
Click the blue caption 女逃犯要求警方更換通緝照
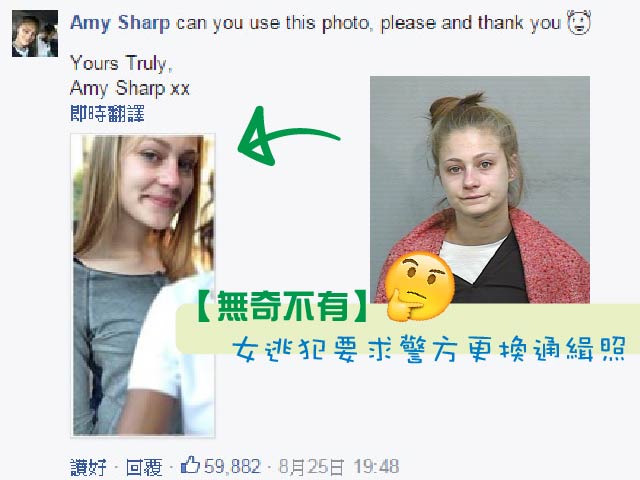pos(429,349)
